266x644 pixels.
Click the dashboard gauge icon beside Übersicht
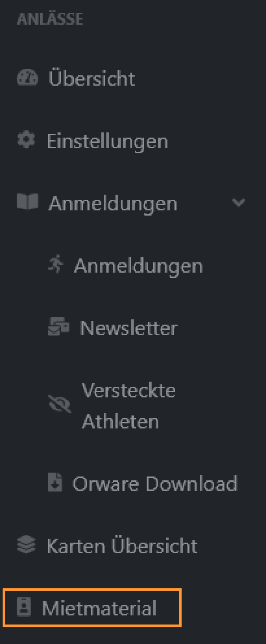(27, 78)
